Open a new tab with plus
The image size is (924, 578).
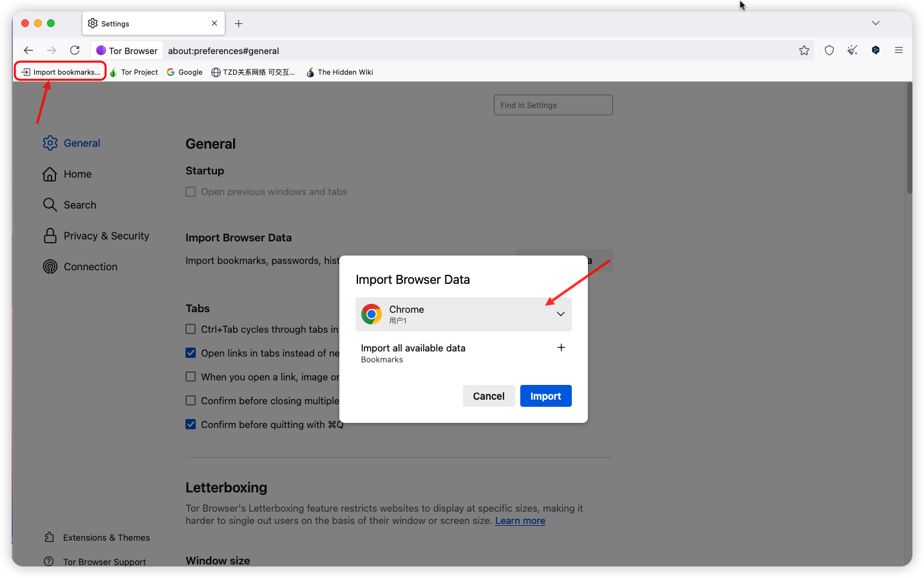coord(239,23)
